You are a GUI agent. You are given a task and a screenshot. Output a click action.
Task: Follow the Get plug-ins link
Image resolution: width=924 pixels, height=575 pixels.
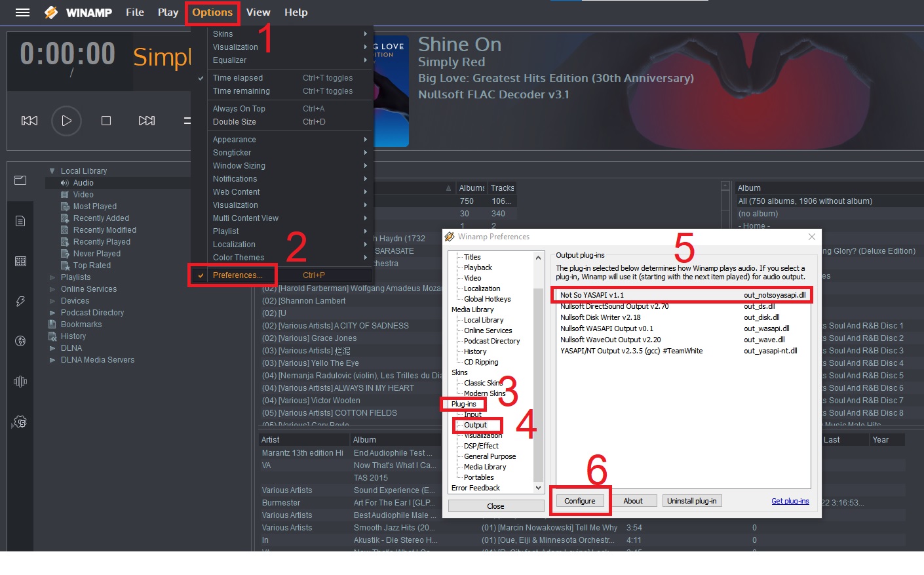coord(790,501)
